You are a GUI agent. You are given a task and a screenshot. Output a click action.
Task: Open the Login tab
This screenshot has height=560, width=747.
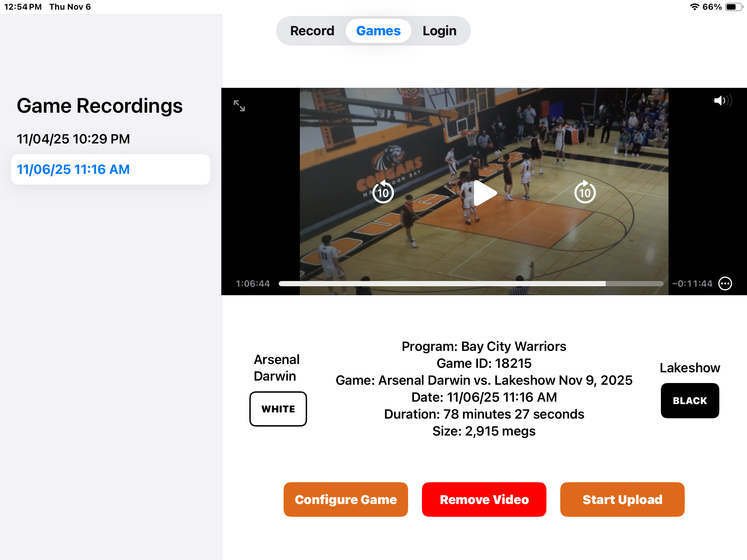pyautogui.click(x=439, y=31)
